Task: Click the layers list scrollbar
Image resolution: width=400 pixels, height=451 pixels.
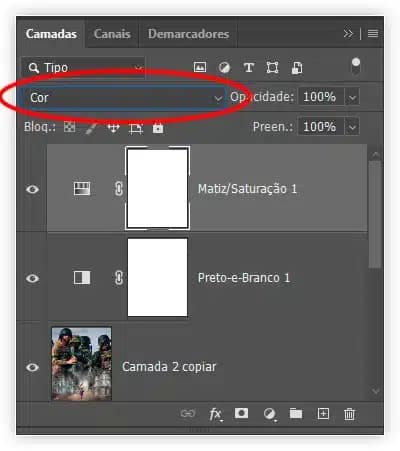Action: pyautogui.click(x=375, y=214)
